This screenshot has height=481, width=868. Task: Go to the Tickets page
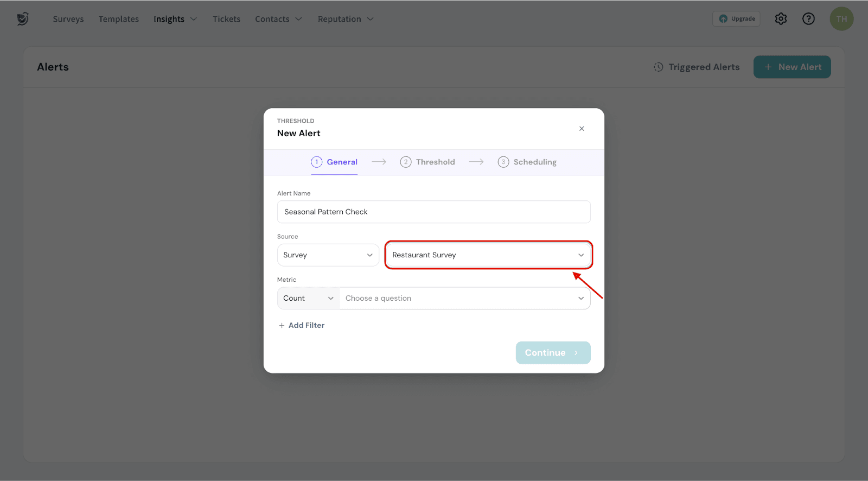click(226, 19)
